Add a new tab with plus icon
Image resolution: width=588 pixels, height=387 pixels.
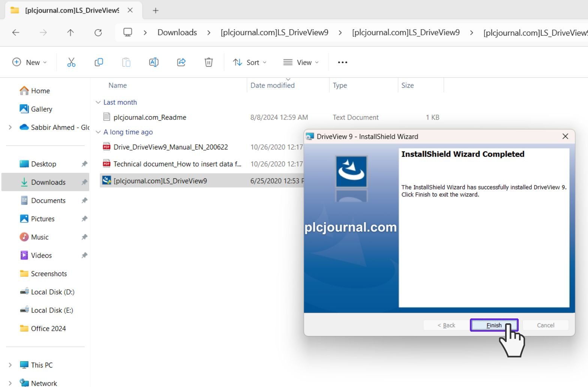click(x=156, y=10)
